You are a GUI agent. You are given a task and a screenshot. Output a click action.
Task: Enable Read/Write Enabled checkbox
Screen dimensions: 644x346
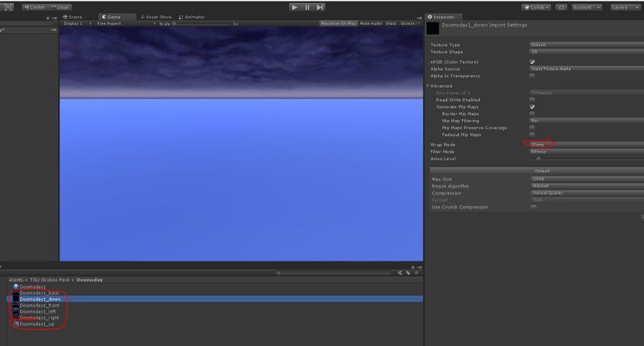[x=532, y=100]
